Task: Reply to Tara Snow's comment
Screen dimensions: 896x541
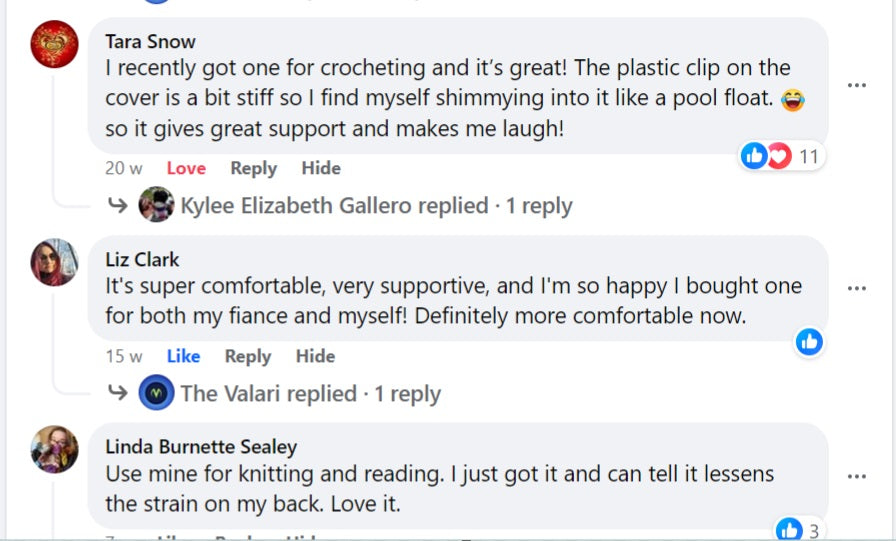Action: pyautogui.click(x=253, y=168)
